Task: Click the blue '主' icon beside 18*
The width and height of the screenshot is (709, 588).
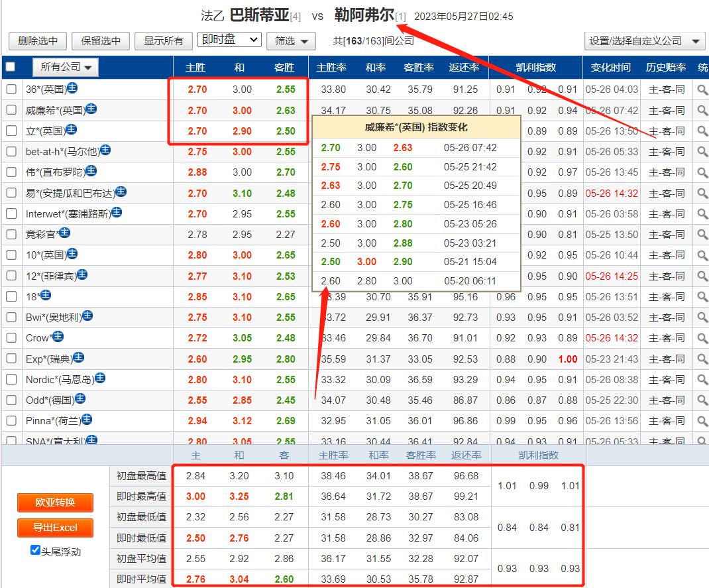Action: click(x=46, y=296)
